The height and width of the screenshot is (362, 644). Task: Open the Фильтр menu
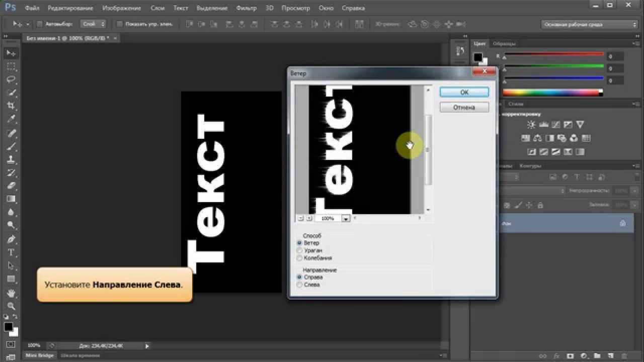click(x=247, y=8)
